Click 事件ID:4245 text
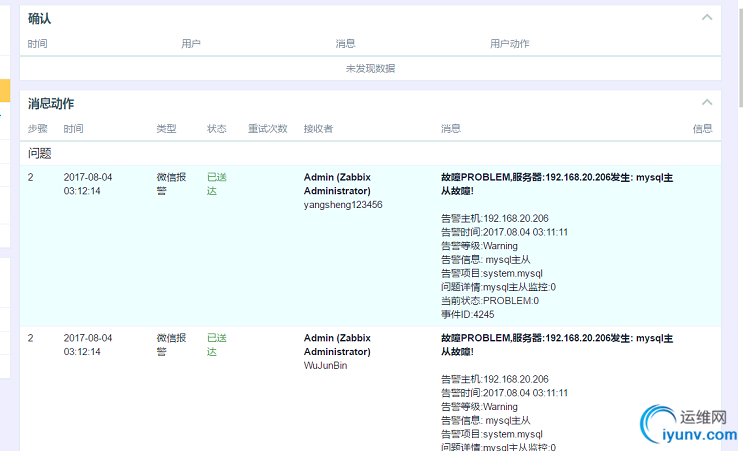Image resolution: width=743 pixels, height=451 pixels. 468,315
